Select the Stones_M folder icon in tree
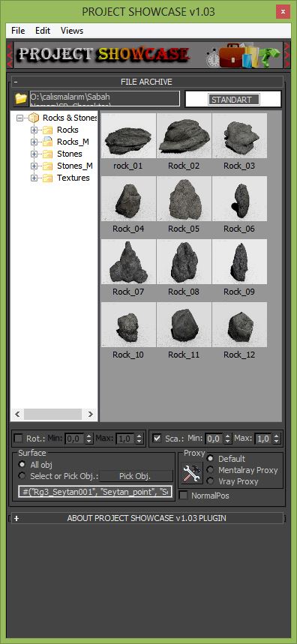Viewport: 297px width, 644px height. (48, 166)
